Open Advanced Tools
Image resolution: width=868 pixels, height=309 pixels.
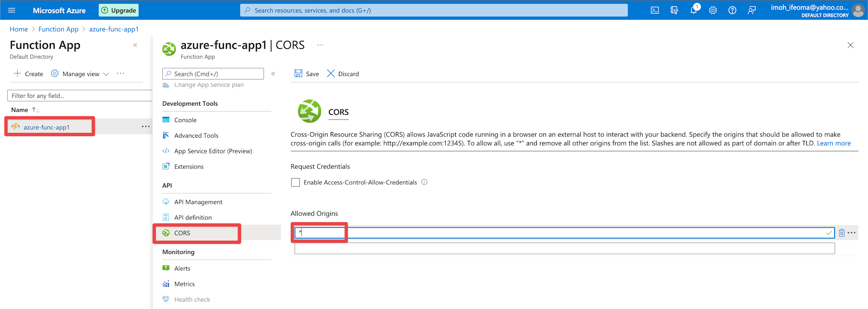point(196,136)
